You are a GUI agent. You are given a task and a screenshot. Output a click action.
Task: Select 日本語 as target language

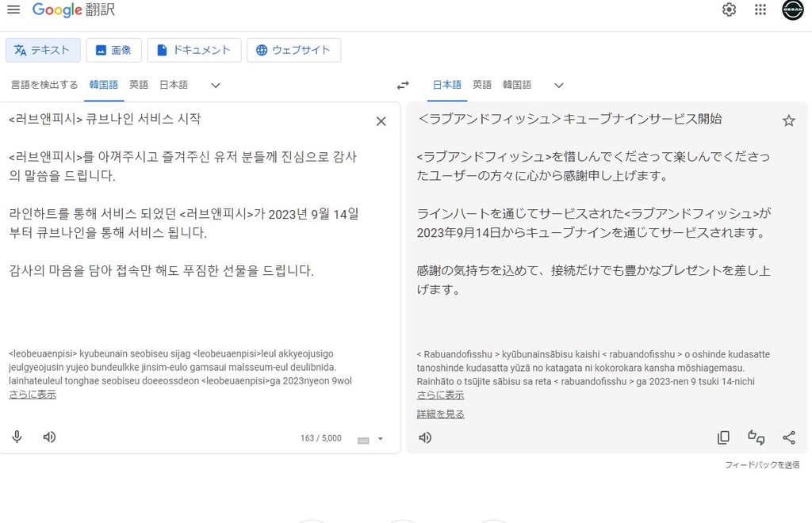click(x=447, y=85)
